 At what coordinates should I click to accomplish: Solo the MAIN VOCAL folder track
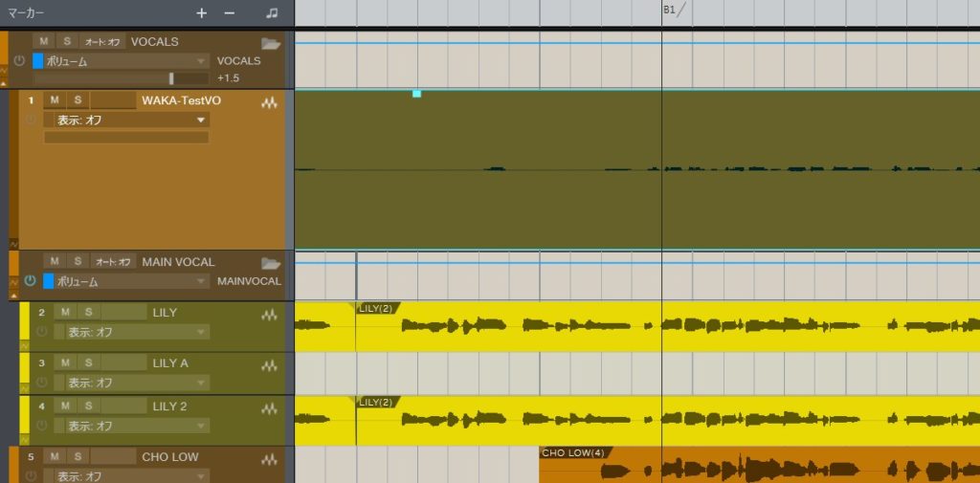(x=78, y=261)
